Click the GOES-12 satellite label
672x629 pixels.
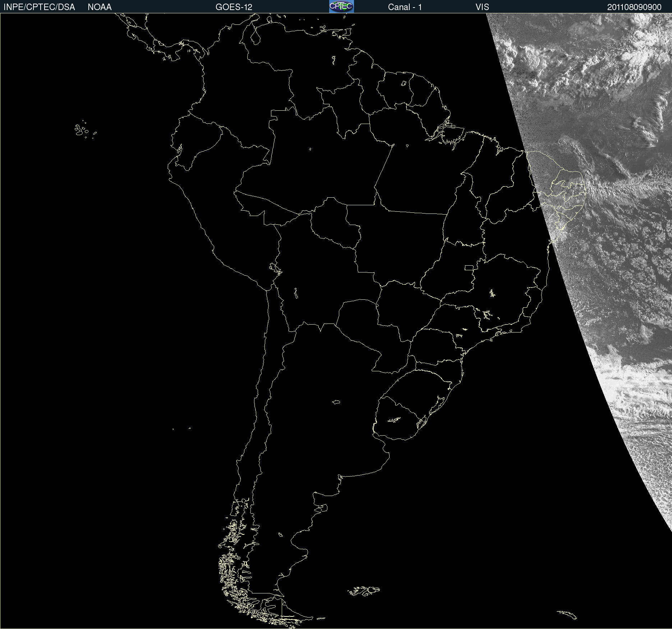tap(234, 7)
